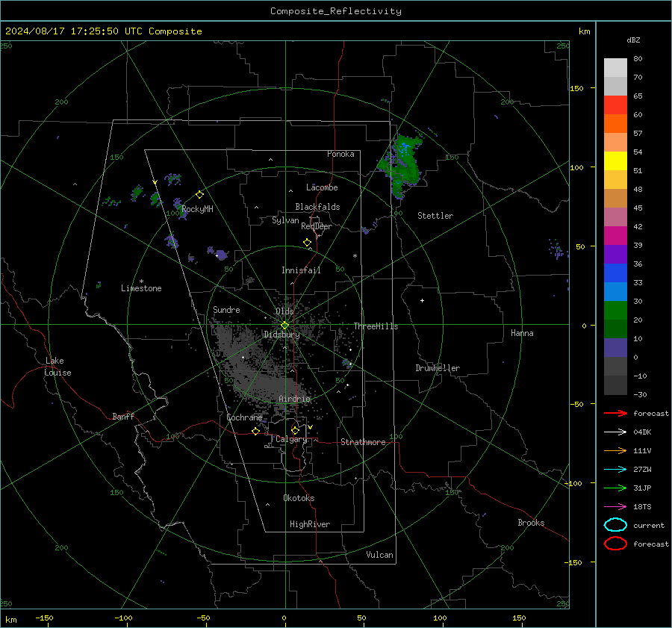Click the Composite_Reflectivity title
The height and width of the screenshot is (628, 672).
click(x=336, y=11)
